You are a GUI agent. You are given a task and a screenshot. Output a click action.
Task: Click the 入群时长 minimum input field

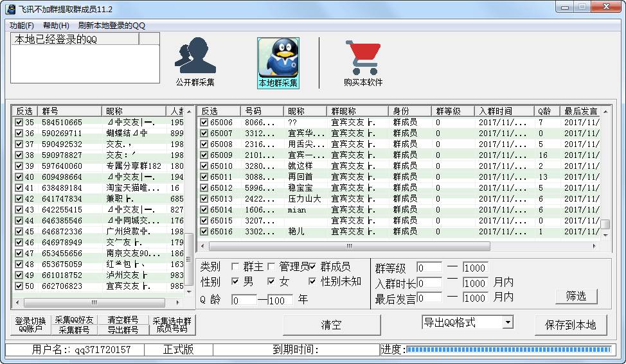pos(429,282)
